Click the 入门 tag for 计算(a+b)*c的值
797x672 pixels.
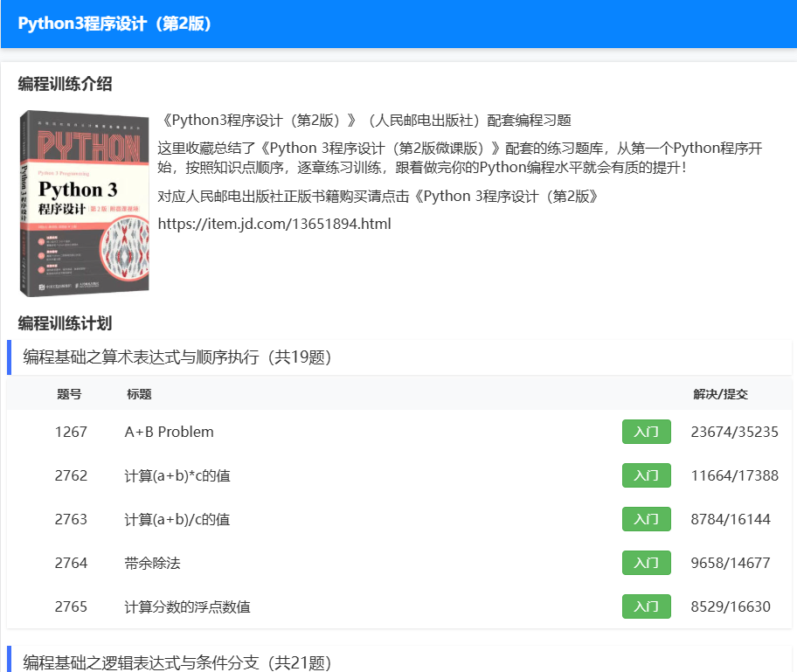(x=647, y=475)
